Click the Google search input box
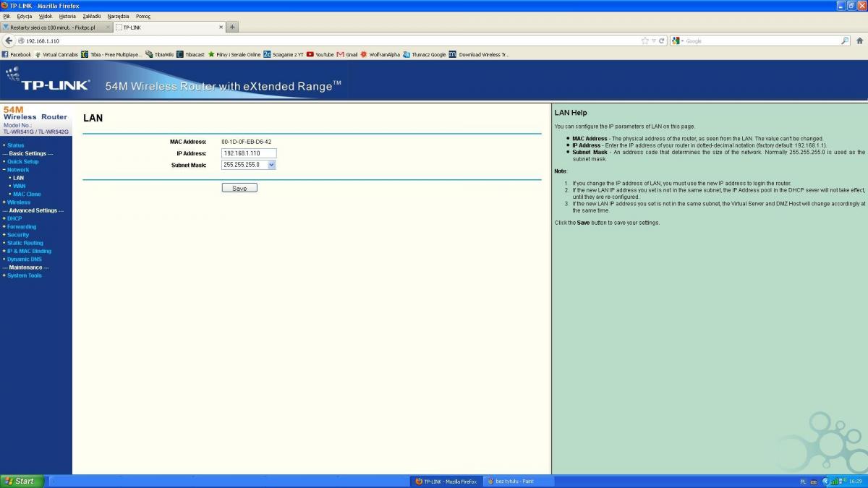Viewport: 868px width, 488px height. pyautogui.click(x=762, y=41)
